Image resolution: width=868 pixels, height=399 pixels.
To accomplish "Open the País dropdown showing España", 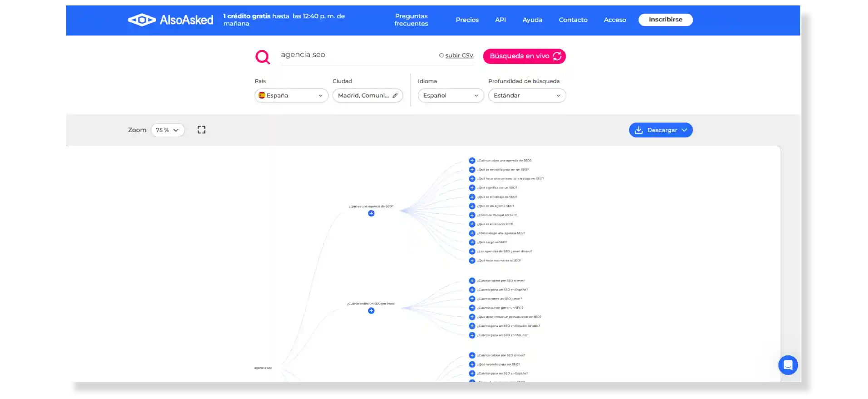I will tap(291, 96).
